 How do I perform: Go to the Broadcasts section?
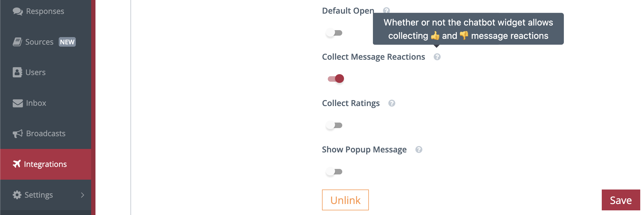tap(45, 134)
